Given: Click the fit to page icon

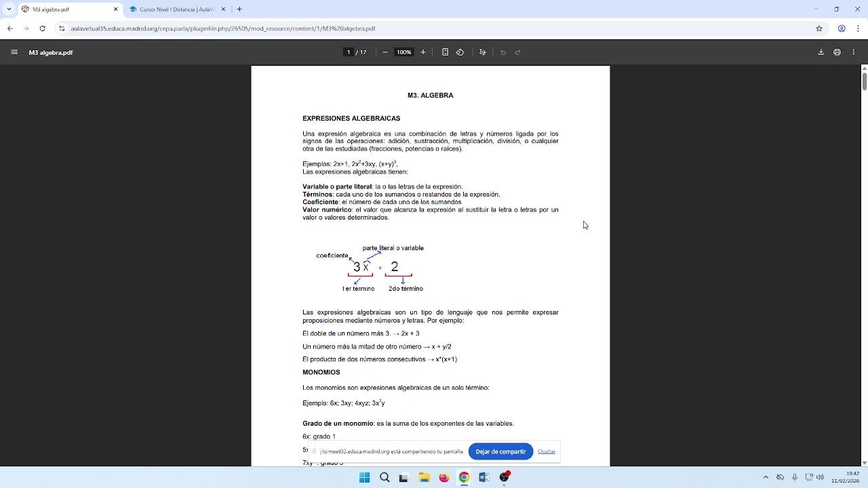Looking at the screenshot, I should coord(445,52).
